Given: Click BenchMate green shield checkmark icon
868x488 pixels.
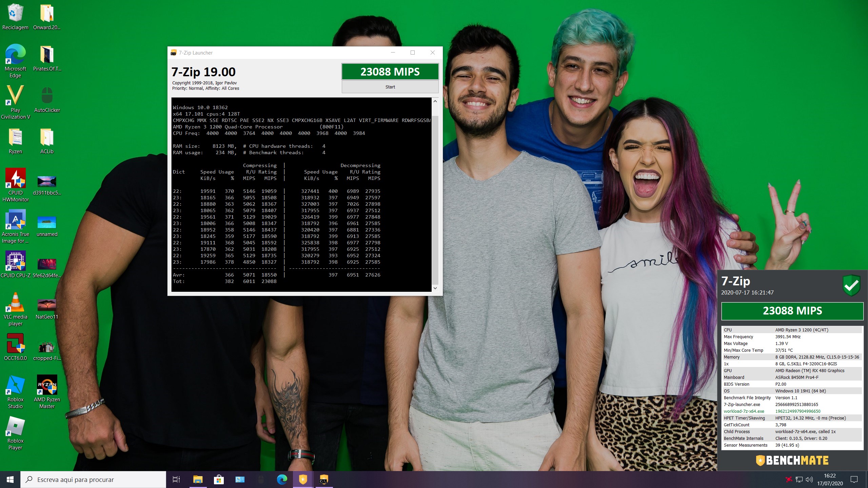Looking at the screenshot, I should [851, 285].
